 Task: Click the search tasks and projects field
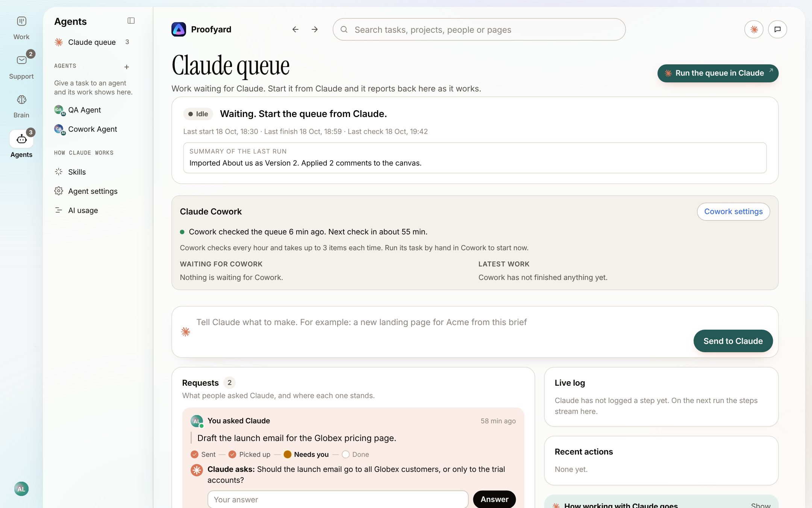(479, 29)
